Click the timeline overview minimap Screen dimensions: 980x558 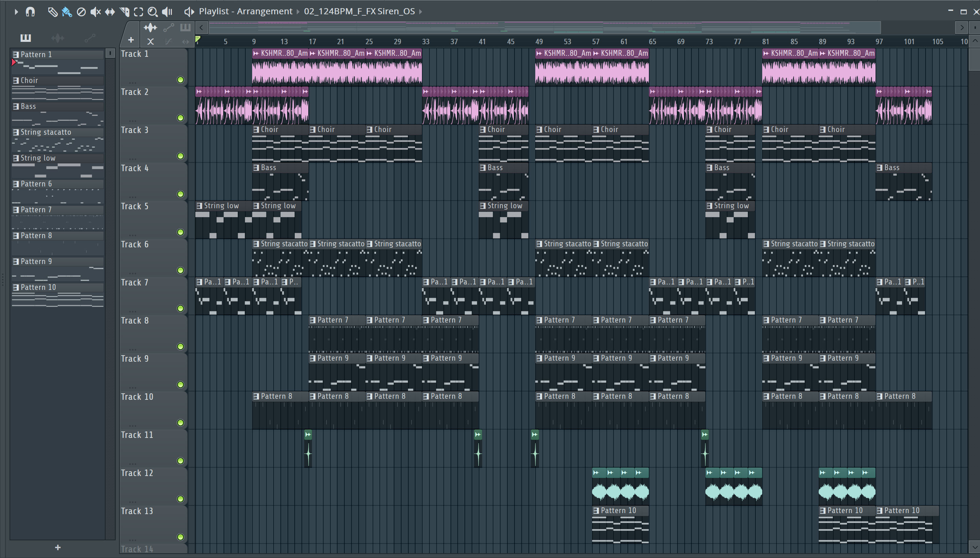(x=544, y=27)
